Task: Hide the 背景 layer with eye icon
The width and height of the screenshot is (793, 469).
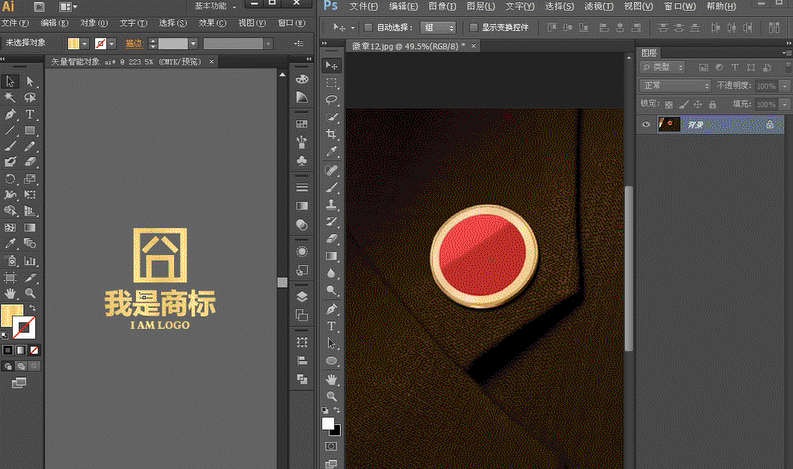Action: tap(646, 125)
